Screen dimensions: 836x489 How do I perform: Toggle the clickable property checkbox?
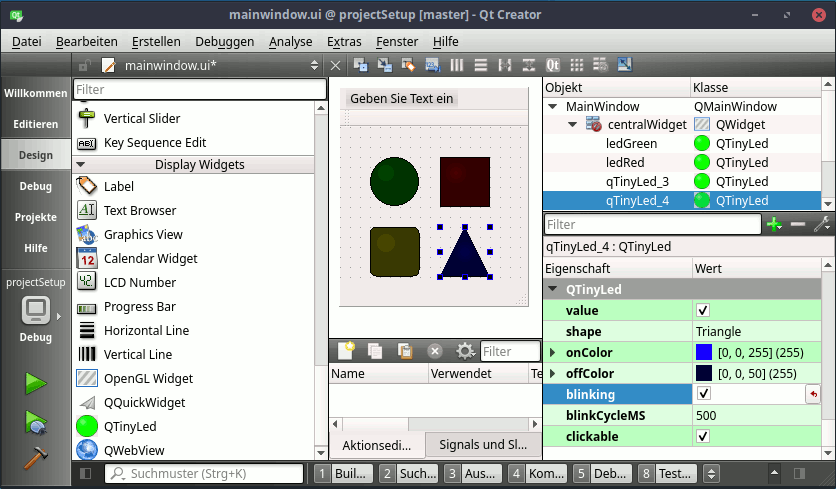(703, 436)
